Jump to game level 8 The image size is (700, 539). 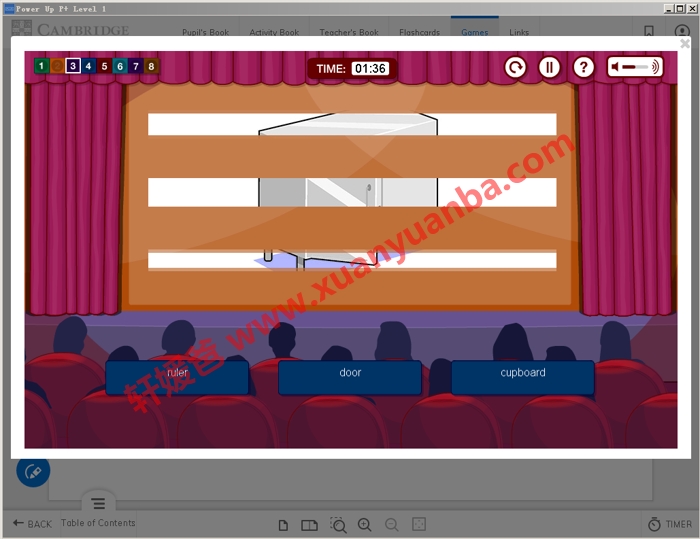point(151,67)
